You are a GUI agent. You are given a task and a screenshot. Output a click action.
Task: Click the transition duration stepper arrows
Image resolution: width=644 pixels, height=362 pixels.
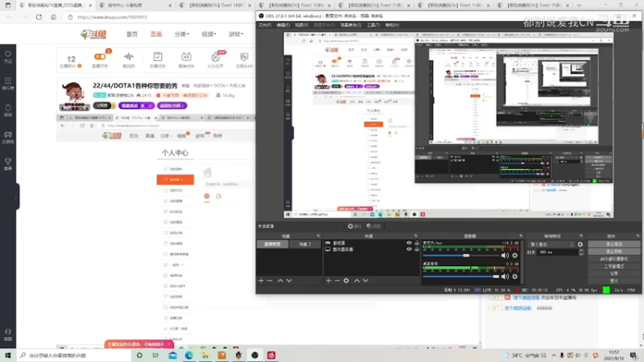[580, 253]
